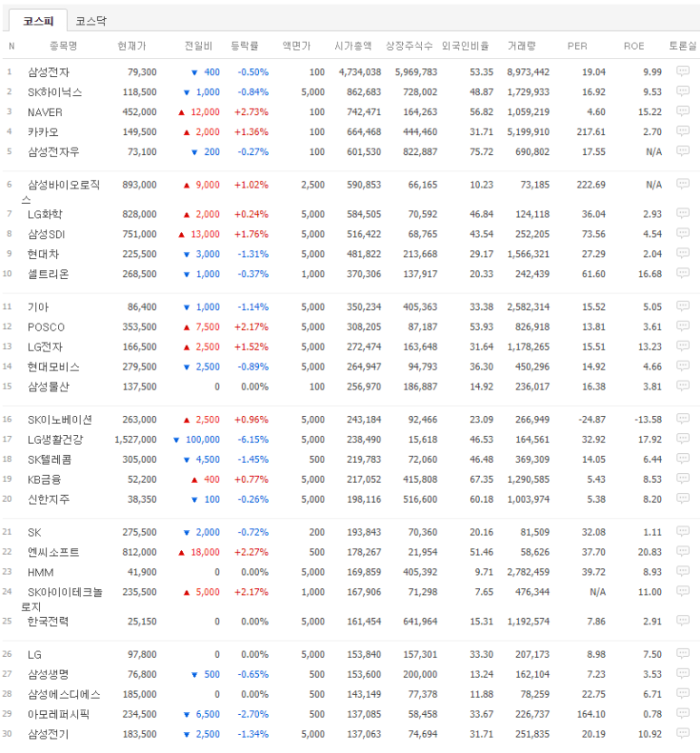Click the 거래량 column header
This screenshot has width=700, height=753.
(522, 45)
